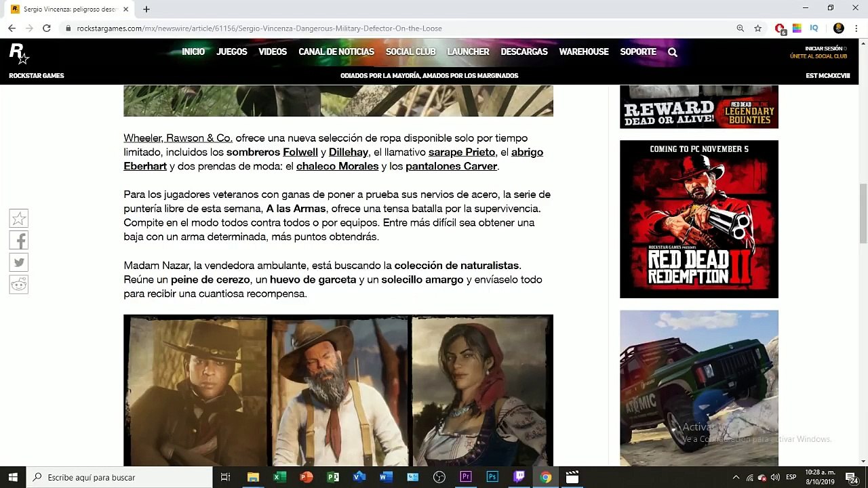The image size is (868, 488).
Task: Click the ROCKSTAR GAMES text below the logo
Action: click(x=37, y=76)
